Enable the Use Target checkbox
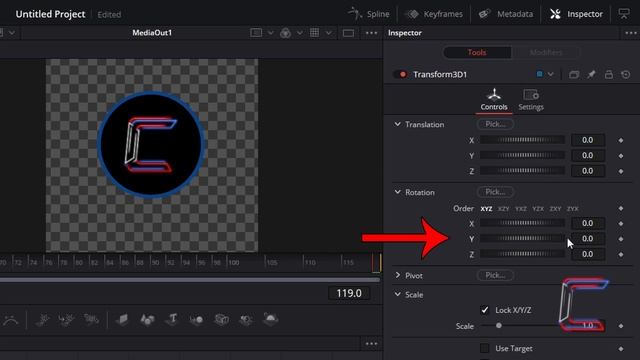This screenshot has height=360, width=640. [x=484, y=348]
